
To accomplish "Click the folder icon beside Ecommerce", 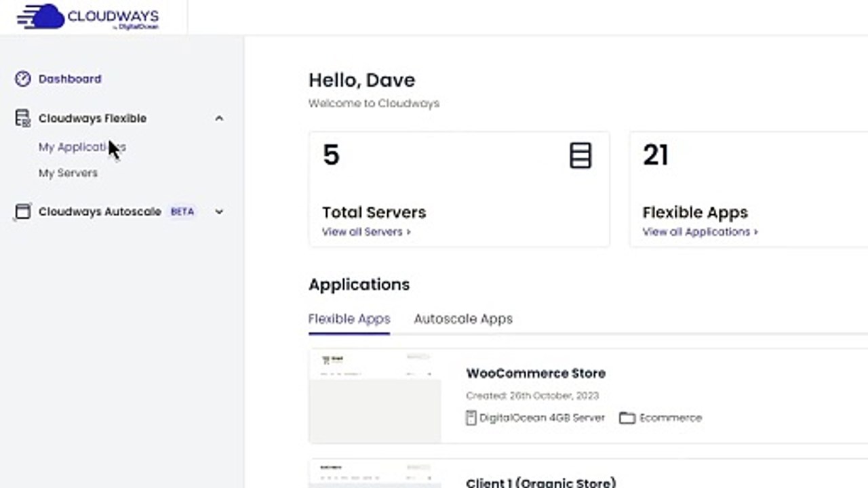I will click(627, 418).
